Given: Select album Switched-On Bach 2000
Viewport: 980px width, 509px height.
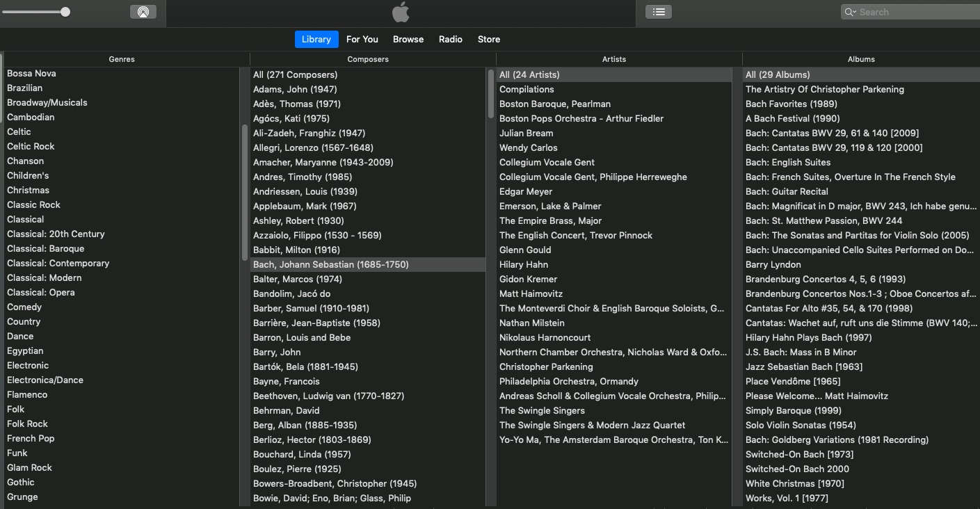Looking at the screenshot, I should pyautogui.click(x=797, y=469).
